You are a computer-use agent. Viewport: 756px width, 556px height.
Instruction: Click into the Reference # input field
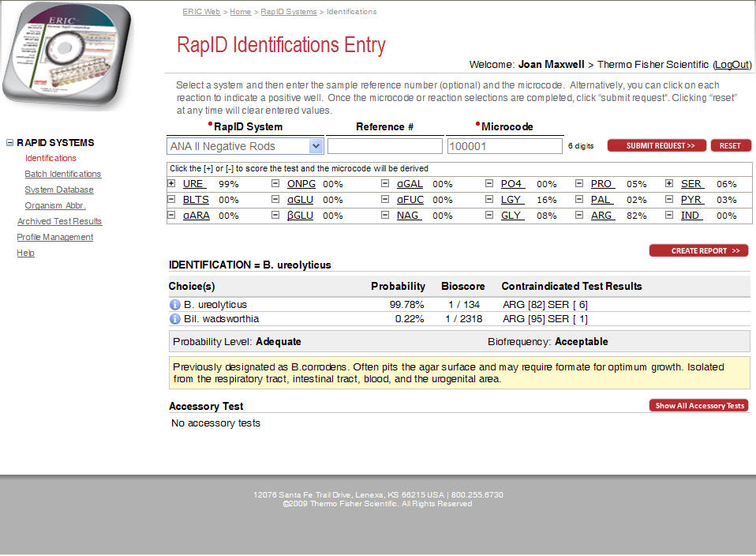[385, 146]
